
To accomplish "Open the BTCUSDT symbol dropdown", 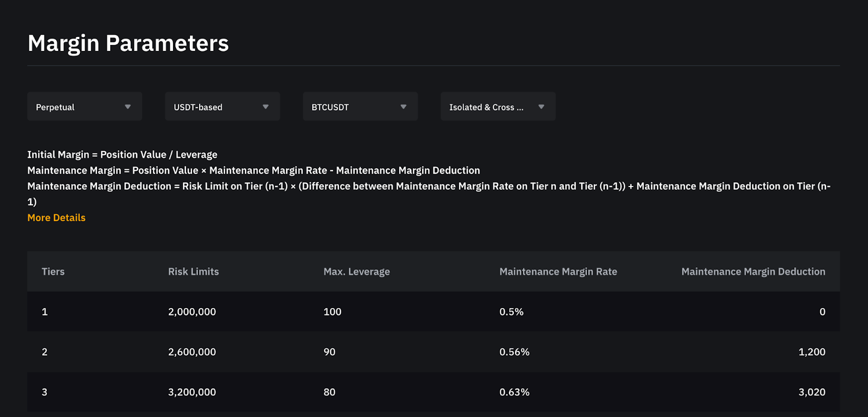I will (x=360, y=107).
